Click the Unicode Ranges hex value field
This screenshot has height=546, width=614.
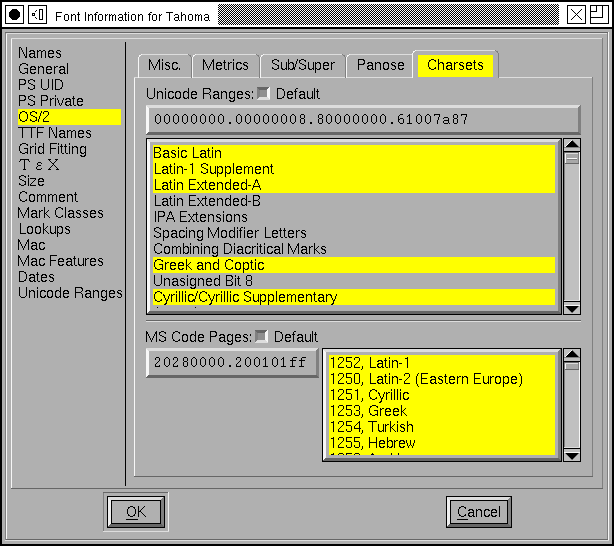point(362,120)
